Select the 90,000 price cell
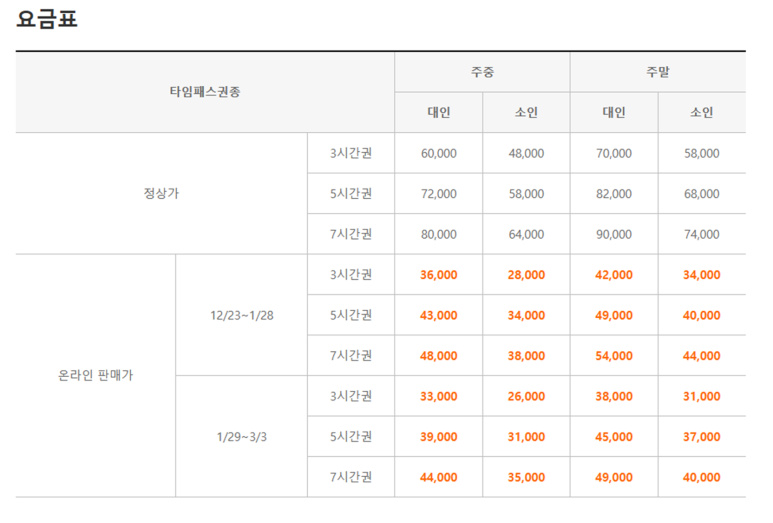773x523 pixels. (x=614, y=234)
